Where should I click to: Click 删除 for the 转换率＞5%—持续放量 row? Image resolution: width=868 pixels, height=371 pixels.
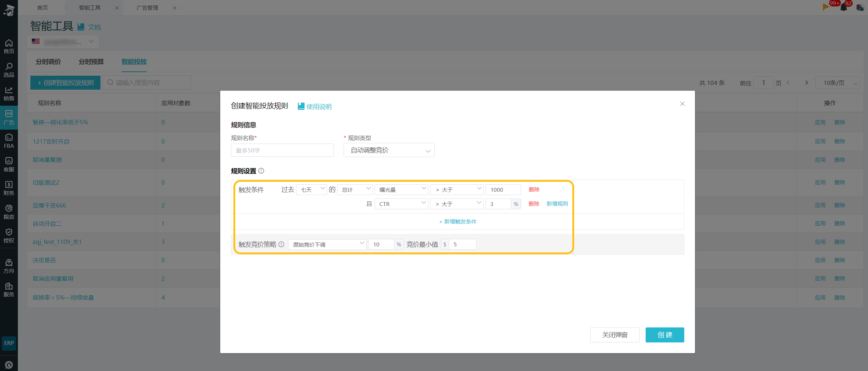(840, 297)
